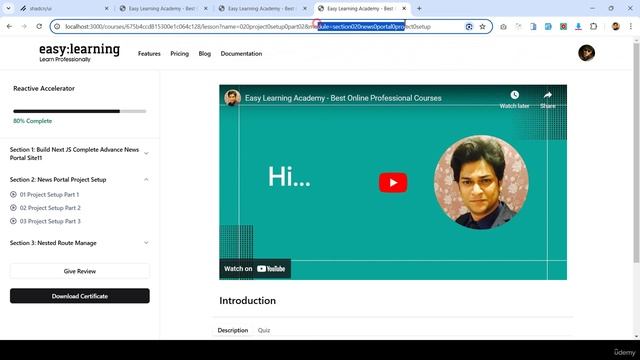The width and height of the screenshot is (640, 360).
Task: Open the camera screenshot extension icon
Action: click(503, 27)
